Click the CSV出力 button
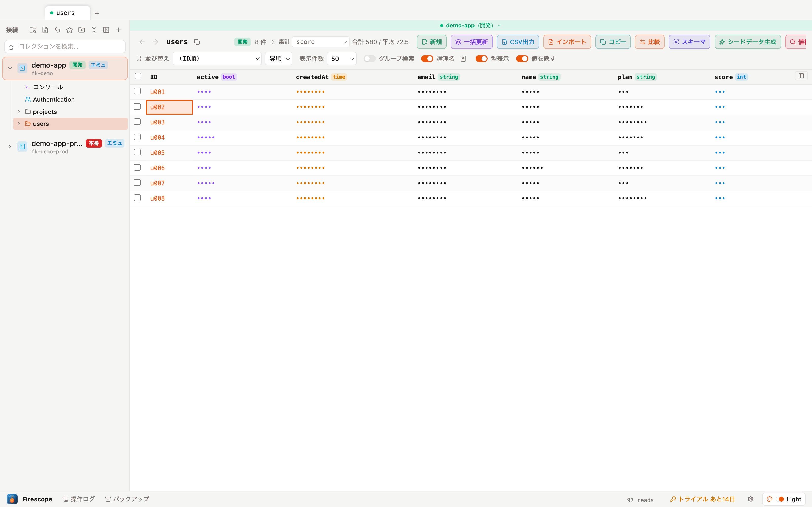 point(518,42)
